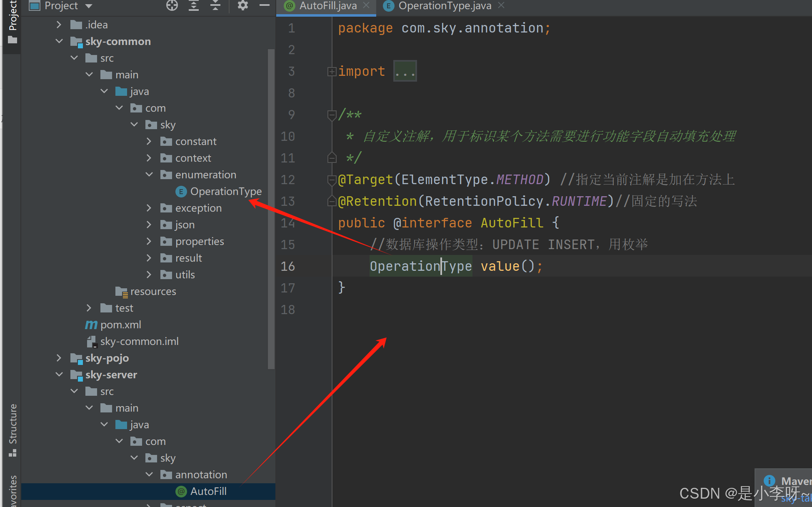Viewport: 812px width, 507px height.
Task: Click the locate/select opened file crosshair icon
Action: [172, 5]
